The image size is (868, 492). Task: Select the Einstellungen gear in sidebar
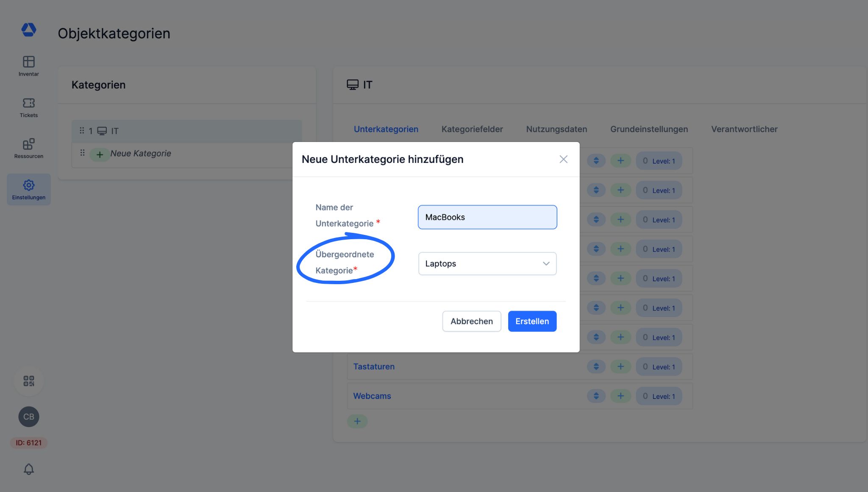[x=28, y=190]
